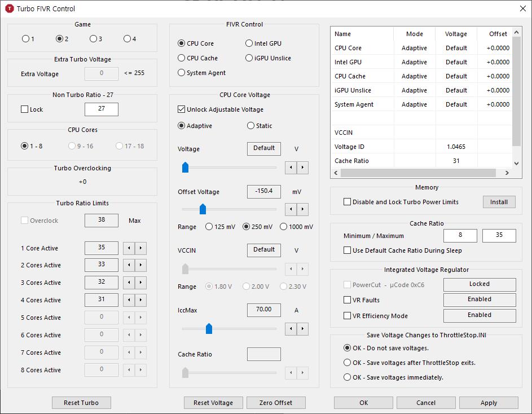Decrease the 2 Cores Active ratio

tap(129, 265)
